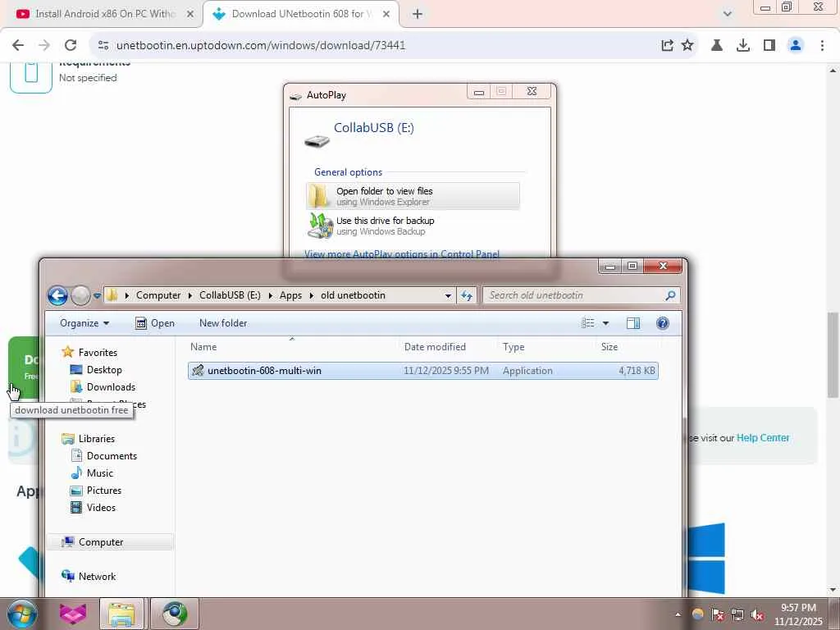
Task: Click New folder in Explorer toolbar
Action: coord(223,323)
